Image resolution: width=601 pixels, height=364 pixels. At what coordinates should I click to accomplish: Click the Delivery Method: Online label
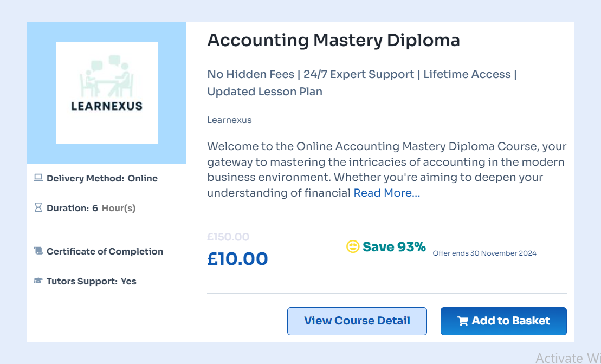(x=102, y=178)
